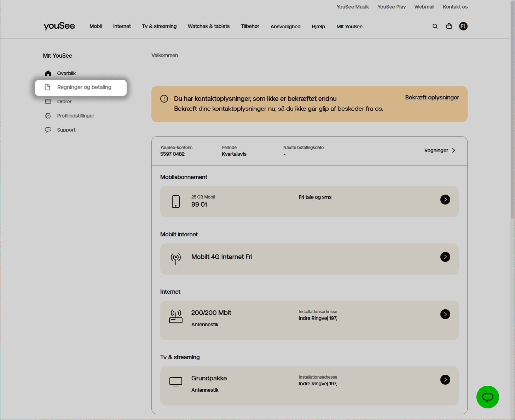Open Mobilt 4G Internet Fri arrow

[445, 257]
